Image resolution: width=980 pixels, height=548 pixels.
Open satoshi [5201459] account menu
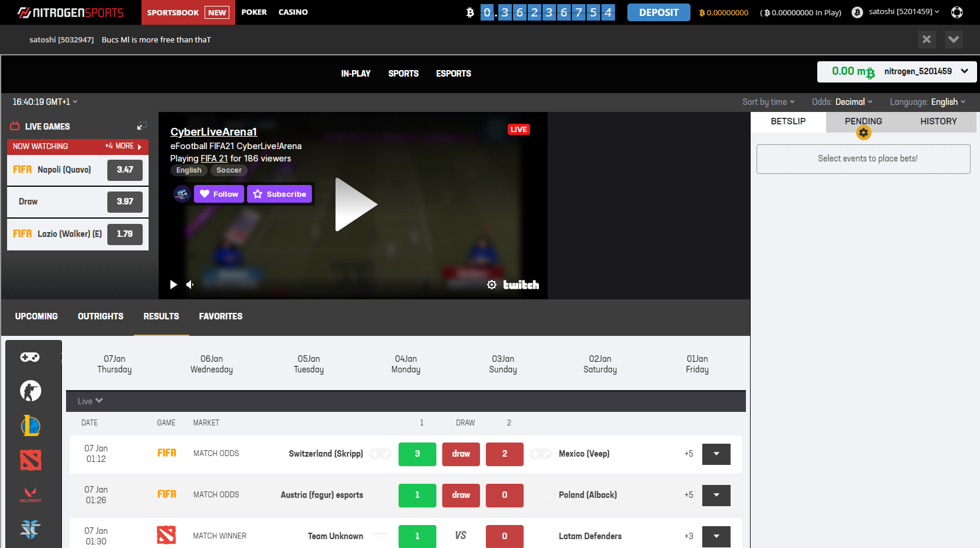[904, 12]
